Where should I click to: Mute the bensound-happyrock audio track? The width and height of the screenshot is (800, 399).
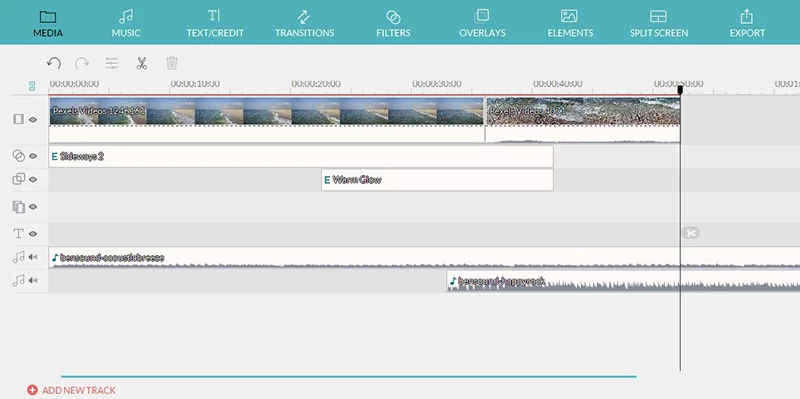click(33, 280)
